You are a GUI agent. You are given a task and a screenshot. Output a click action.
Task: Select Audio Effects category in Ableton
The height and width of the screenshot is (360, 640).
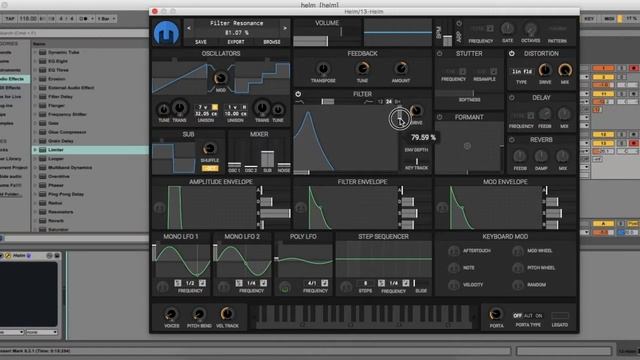tap(14, 79)
